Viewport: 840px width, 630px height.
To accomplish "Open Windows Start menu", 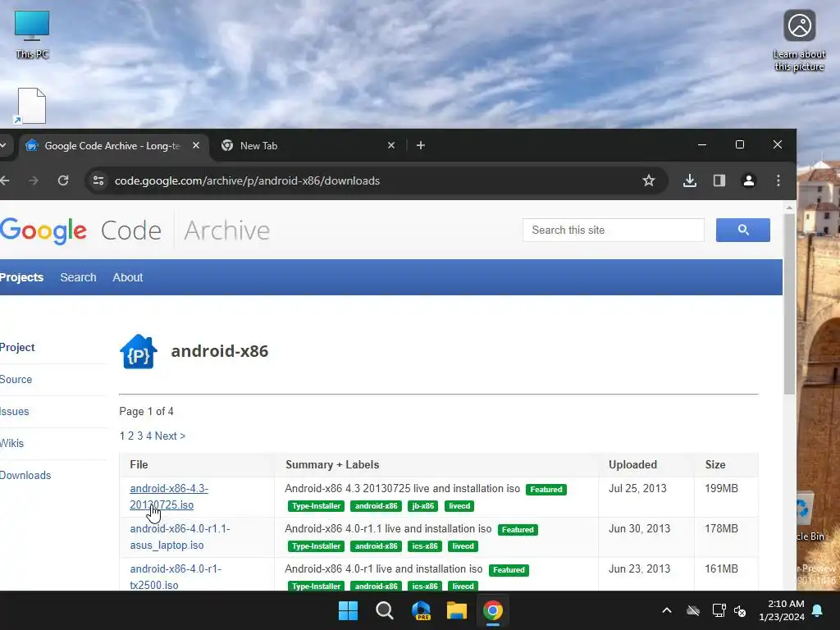I will [x=348, y=610].
